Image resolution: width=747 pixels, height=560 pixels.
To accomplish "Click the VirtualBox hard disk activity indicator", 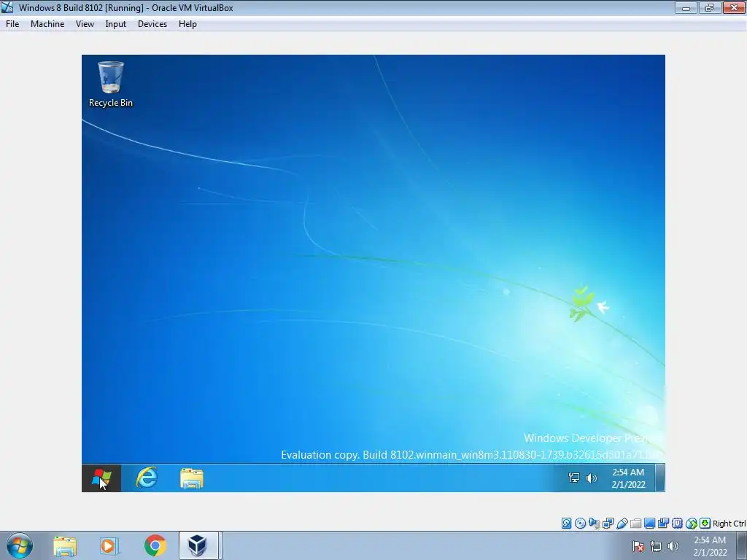I will (566, 524).
